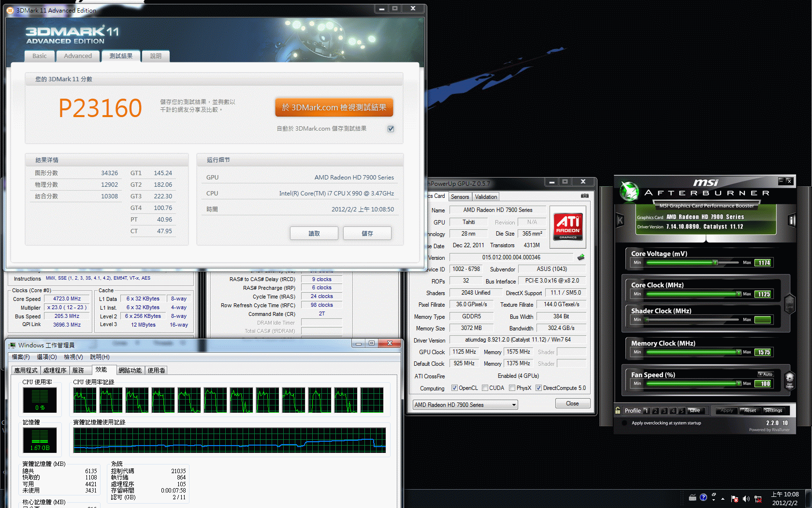Select Afterburner profile slot 5
This screenshot has height=508, width=812.
pos(681,411)
